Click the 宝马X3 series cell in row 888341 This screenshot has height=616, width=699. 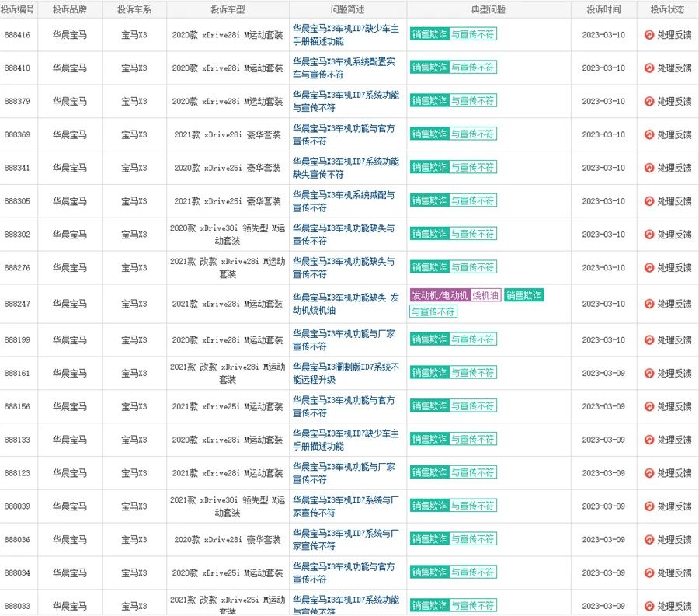click(x=134, y=168)
